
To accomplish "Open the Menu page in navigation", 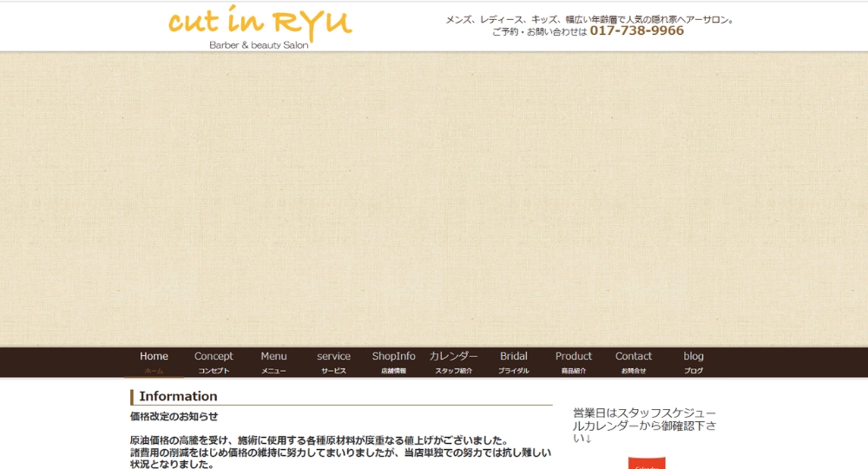I will pyautogui.click(x=273, y=361).
